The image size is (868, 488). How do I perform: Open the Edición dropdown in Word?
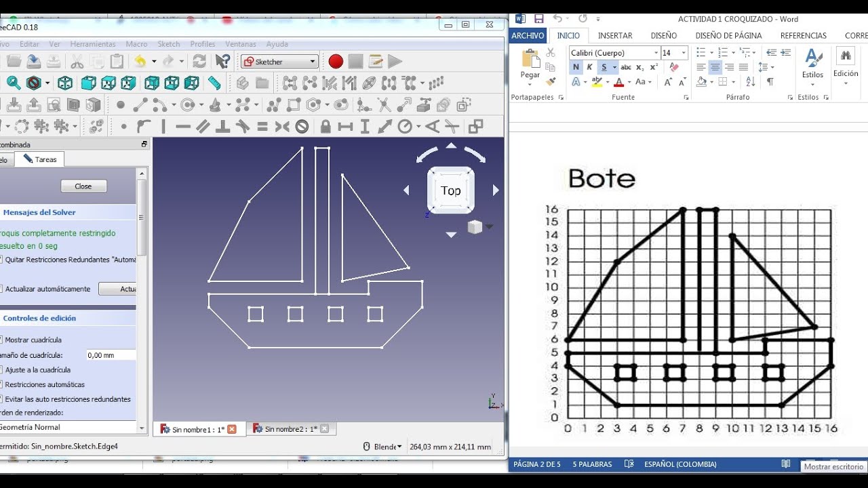pyautogui.click(x=846, y=67)
